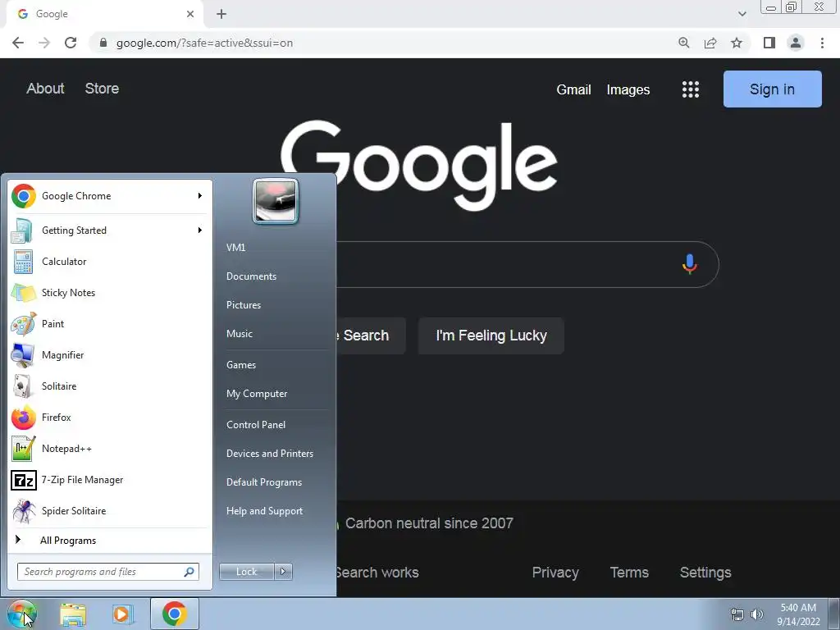The width and height of the screenshot is (840, 630).
Task: Open shutdown options arrow next to Lock
Action: (283, 572)
